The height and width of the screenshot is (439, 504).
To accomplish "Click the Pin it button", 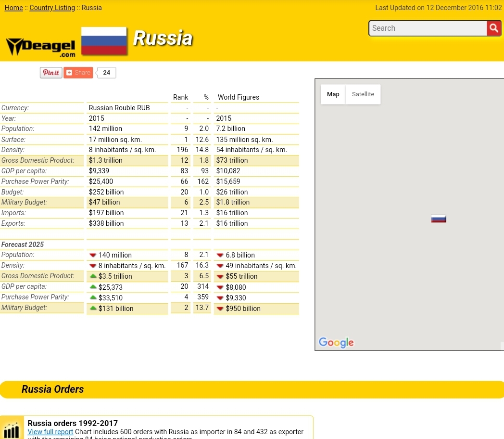I will pos(51,73).
